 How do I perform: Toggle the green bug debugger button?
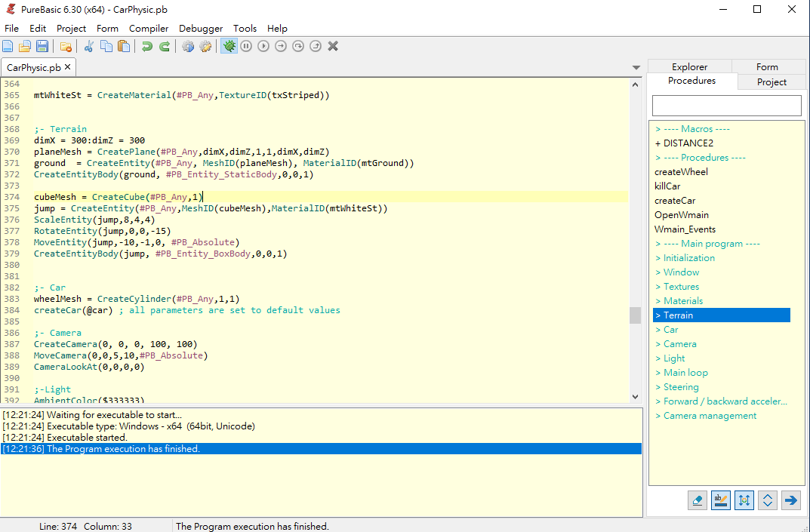[x=228, y=47]
